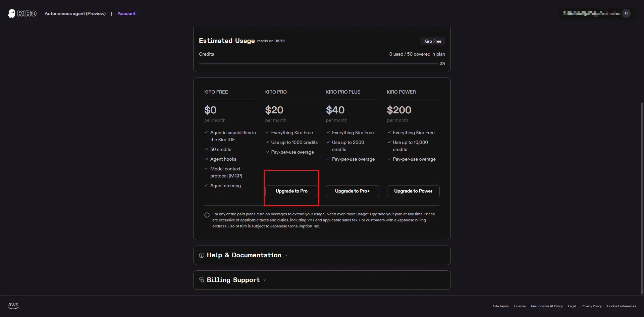644x317 pixels.
Task: Click the KIRO FREE plan title
Action: (216, 92)
